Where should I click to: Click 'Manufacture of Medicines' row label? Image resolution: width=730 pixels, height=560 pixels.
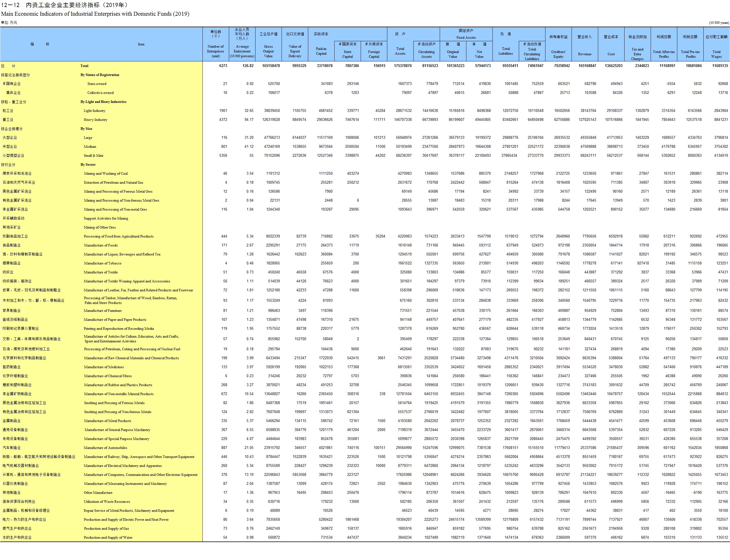coord(104,367)
